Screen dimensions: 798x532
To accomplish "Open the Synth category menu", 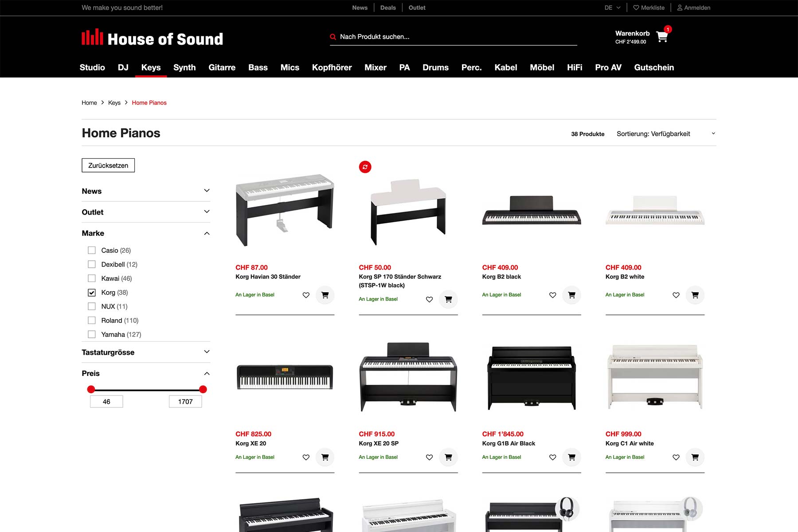I will pos(184,67).
